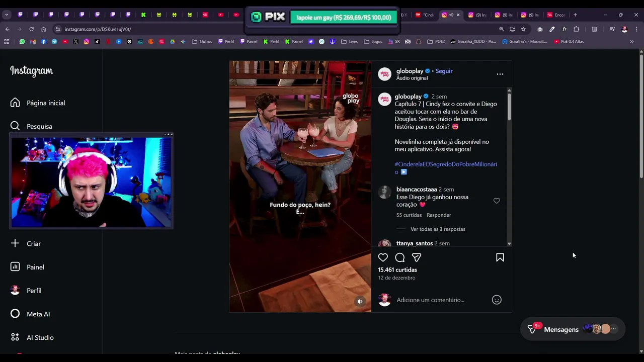Screen dimensions: 644x362
Task: Click the video on the post
Action: pos(300,187)
